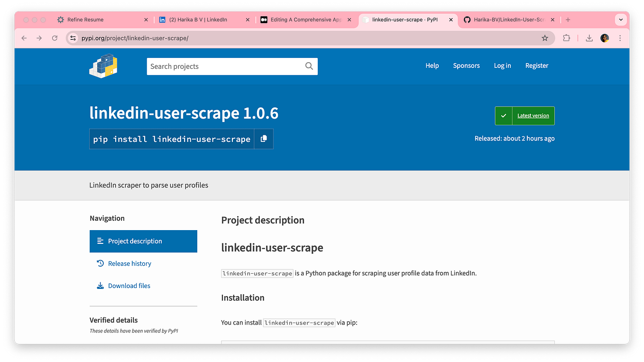Open Chrome downloads via toolbar icon
Screen dimensions: 644x362
pyautogui.click(x=589, y=38)
